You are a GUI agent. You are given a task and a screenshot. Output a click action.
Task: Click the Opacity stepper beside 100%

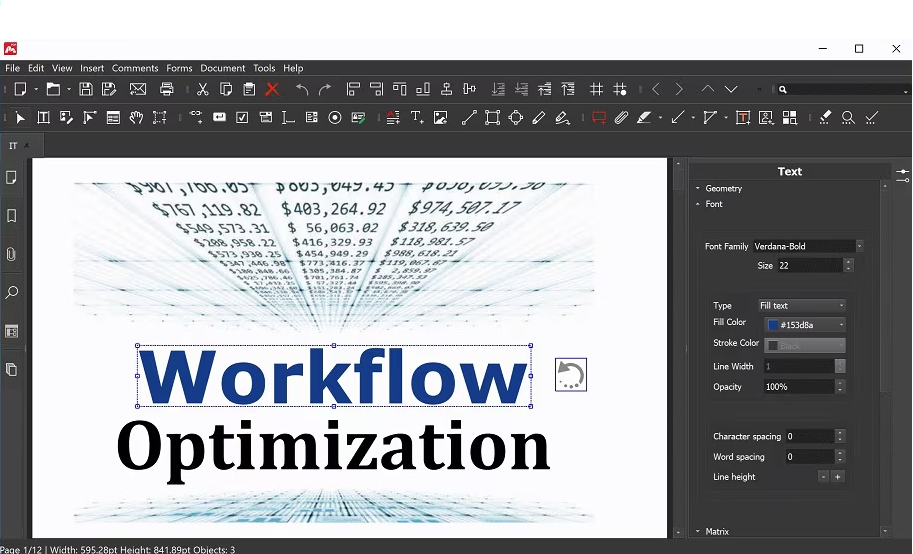[840, 387]
